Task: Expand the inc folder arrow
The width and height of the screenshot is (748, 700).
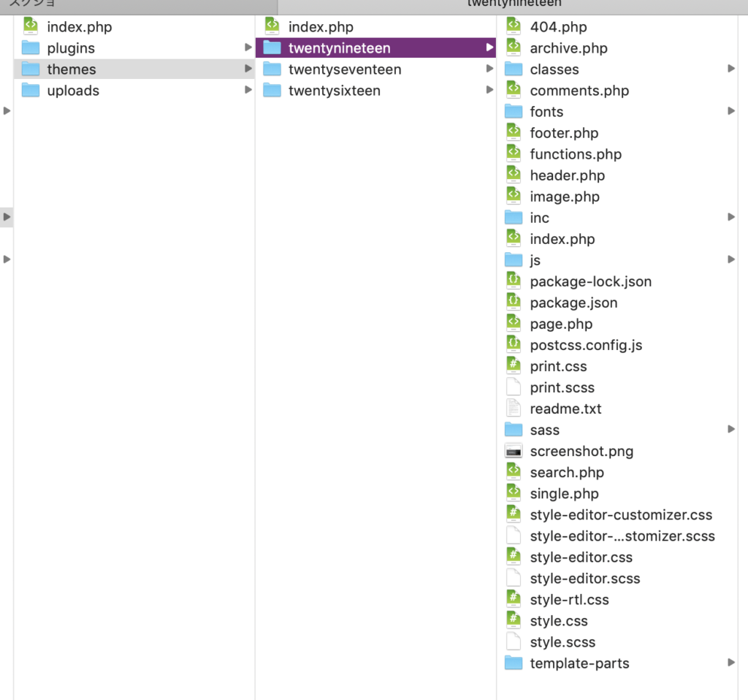Action: [730, 217]
